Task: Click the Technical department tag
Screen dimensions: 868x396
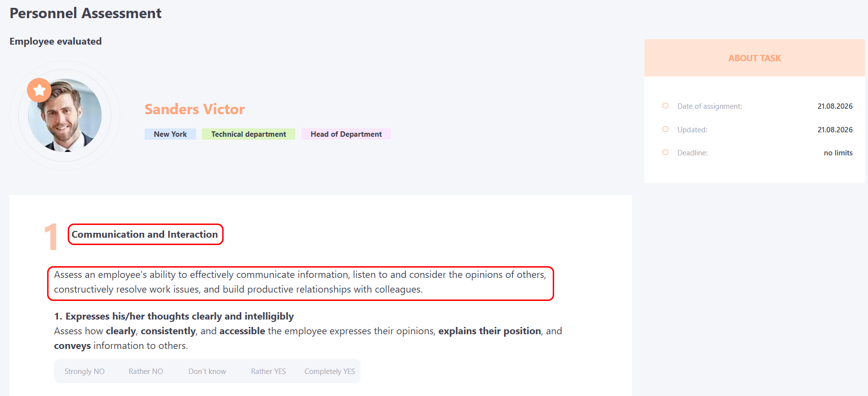Action: 249,134
